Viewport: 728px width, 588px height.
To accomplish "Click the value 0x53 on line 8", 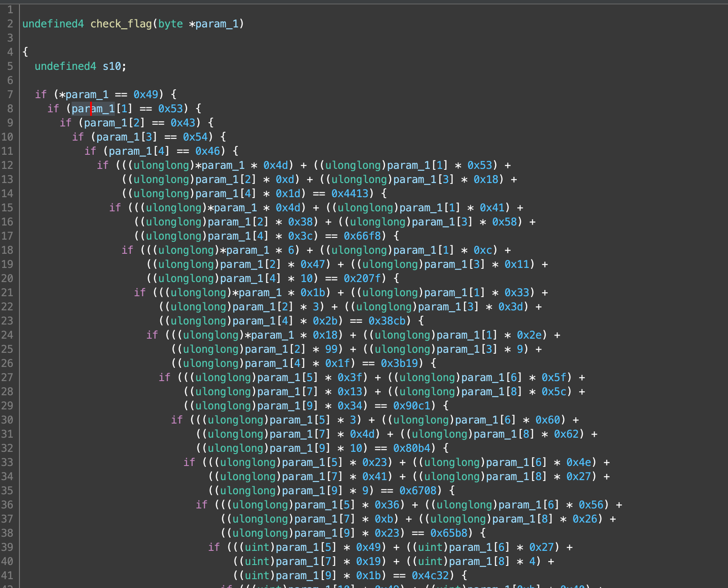I will [x=171, y=109].
